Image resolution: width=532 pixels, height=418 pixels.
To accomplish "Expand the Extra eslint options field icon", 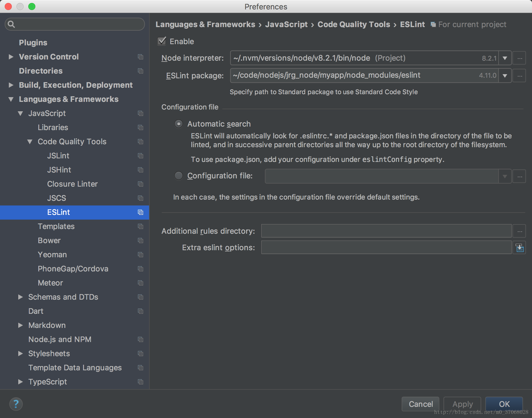I will (519, 248).
